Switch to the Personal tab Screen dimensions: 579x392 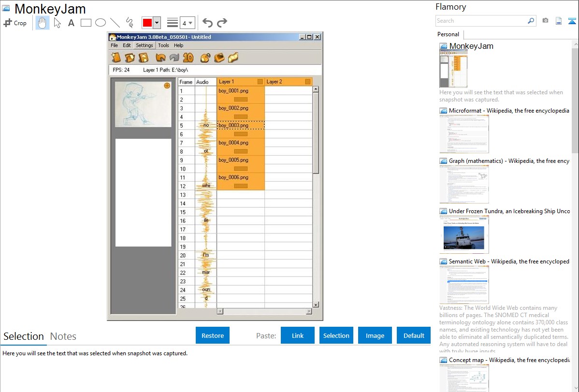[448, 34]
